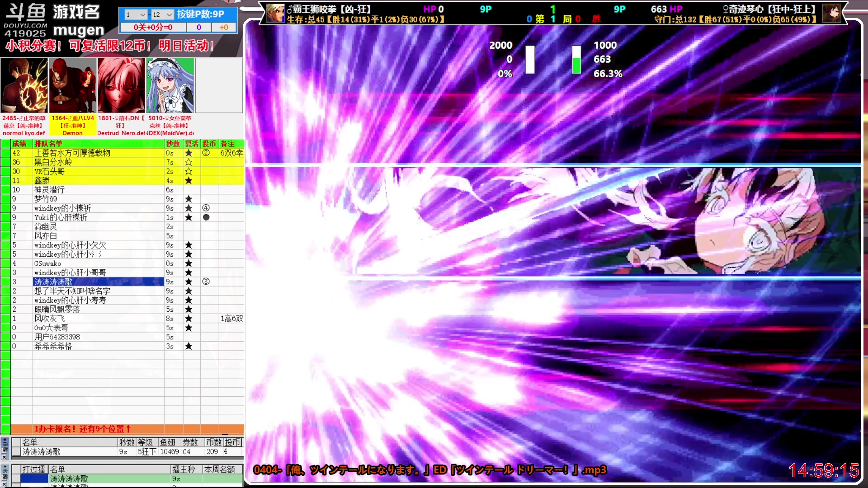
Task: Click the queue table 秒数 column header
Action: click(174, 144)
